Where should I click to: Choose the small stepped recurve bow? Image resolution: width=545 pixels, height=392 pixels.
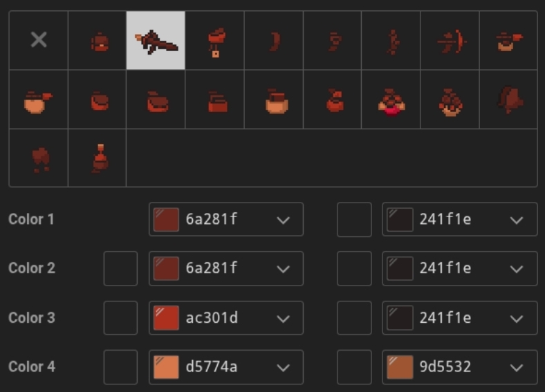[332, 40]
